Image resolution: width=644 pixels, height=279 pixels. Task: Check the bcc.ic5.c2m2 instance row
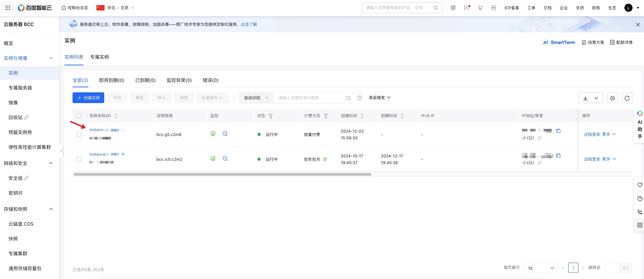(79, 159)
